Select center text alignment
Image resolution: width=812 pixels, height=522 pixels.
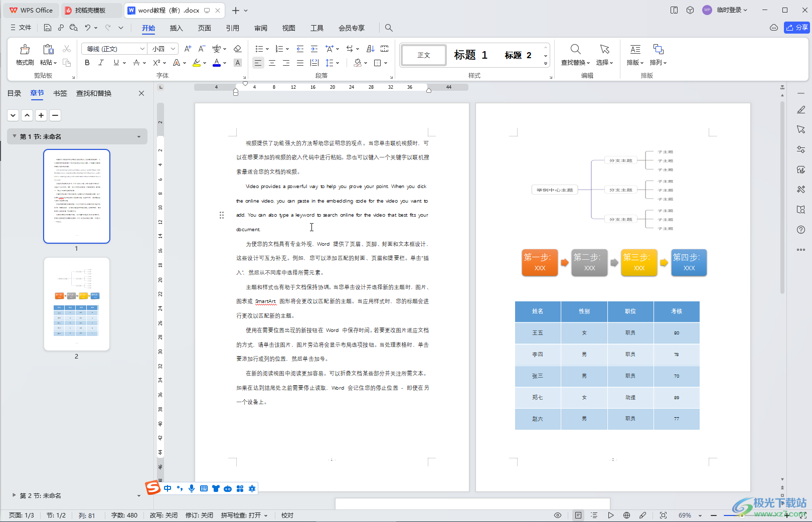(x=272, y=63)
